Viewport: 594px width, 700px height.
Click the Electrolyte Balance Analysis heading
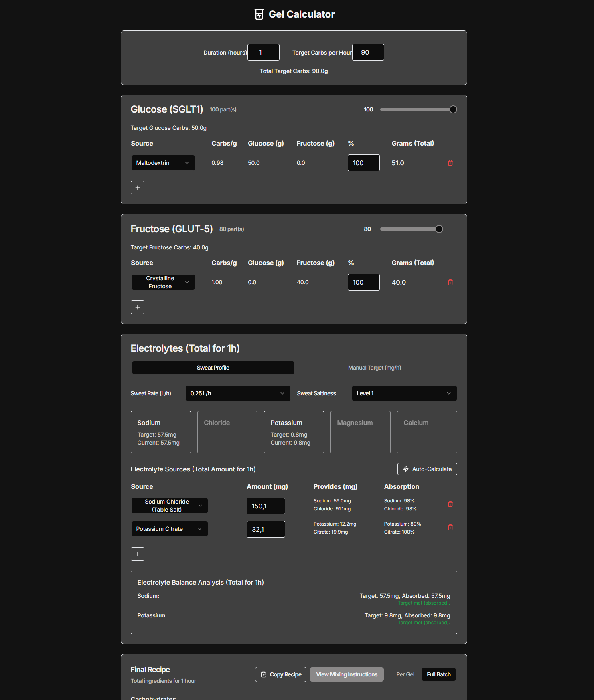(x=201, y=582)
